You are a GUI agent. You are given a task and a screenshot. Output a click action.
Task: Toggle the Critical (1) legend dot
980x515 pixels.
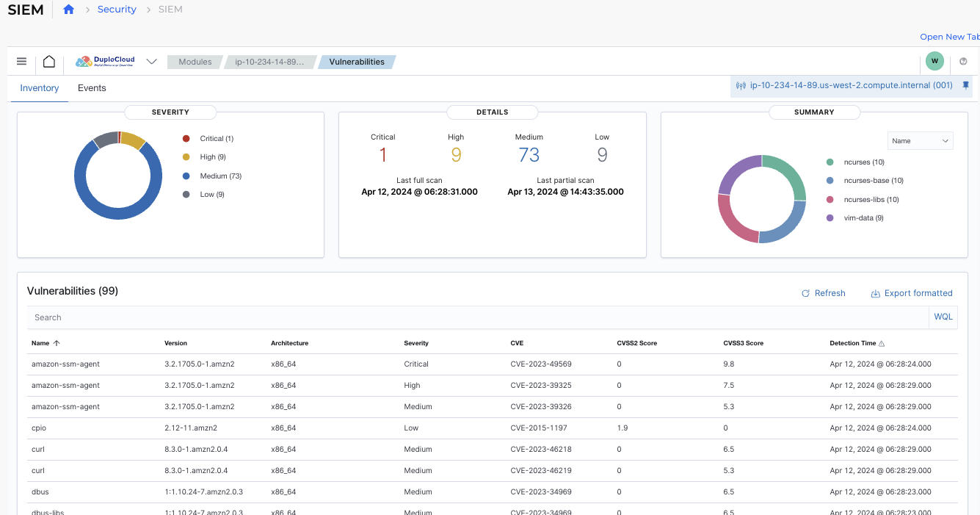click(x=186, y=139)
